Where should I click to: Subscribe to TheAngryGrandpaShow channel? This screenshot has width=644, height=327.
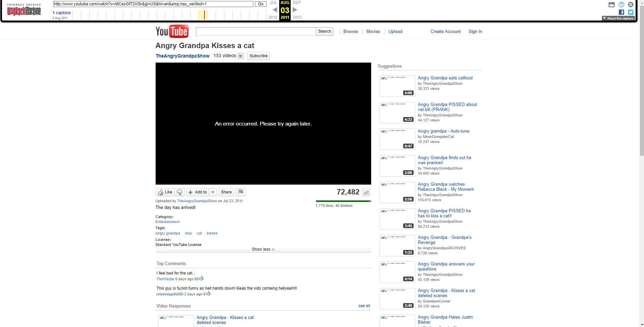click(258, 56)
